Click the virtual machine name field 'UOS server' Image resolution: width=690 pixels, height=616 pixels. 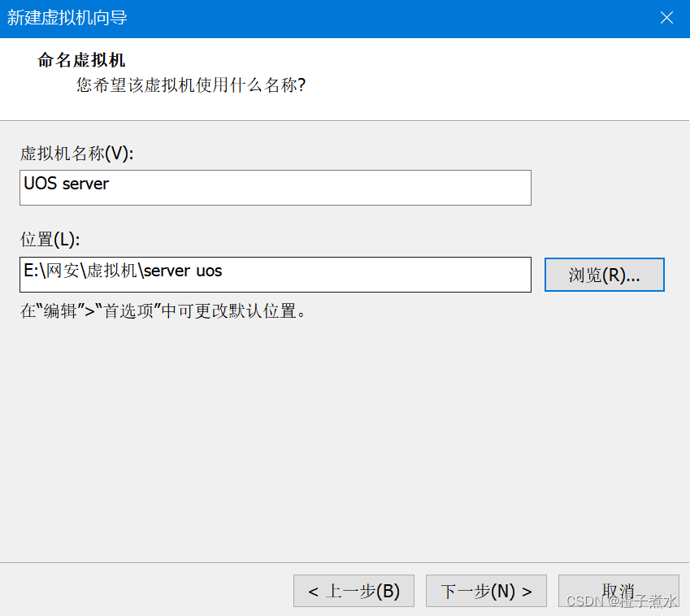coord(276,188)
